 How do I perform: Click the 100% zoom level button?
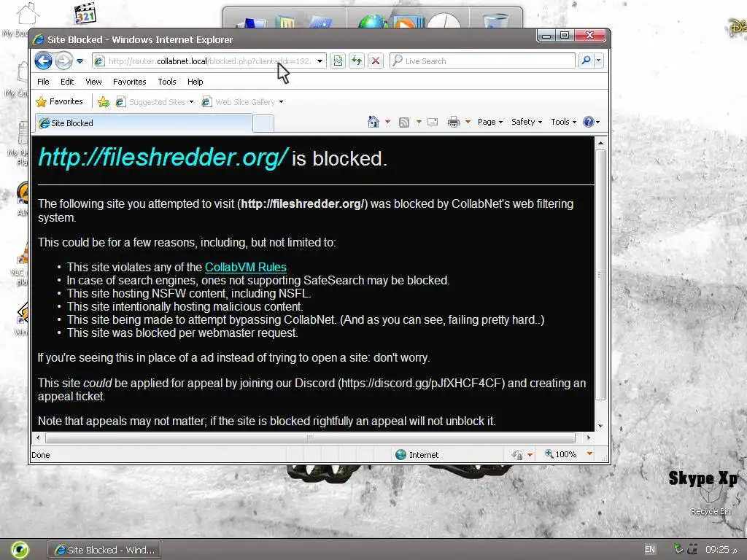coord(561,454)
